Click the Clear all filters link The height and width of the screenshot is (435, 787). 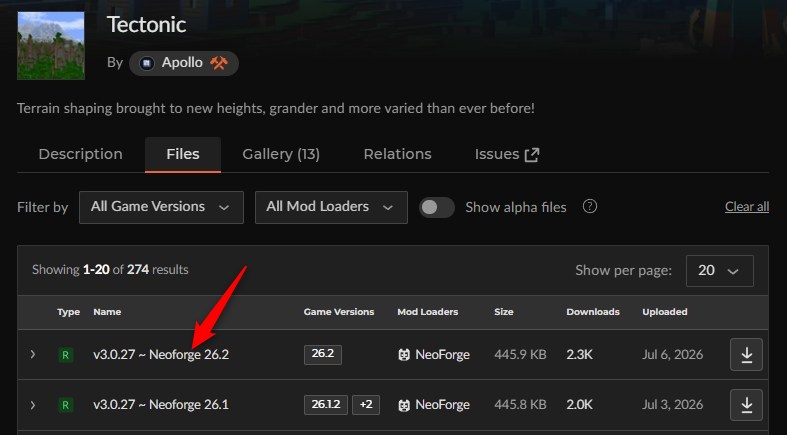tap(747, 207)
